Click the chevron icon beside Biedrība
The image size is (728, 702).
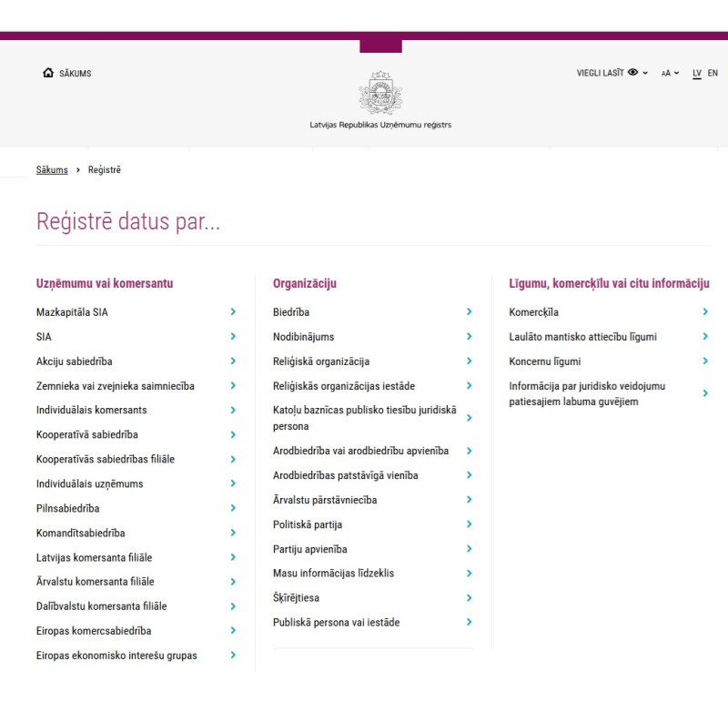(x=470, y=312)
